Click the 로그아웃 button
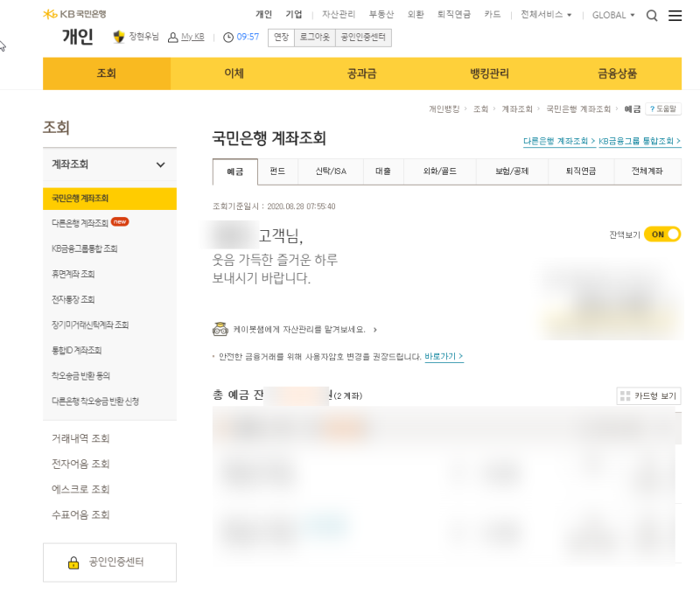 coord(315,38)
